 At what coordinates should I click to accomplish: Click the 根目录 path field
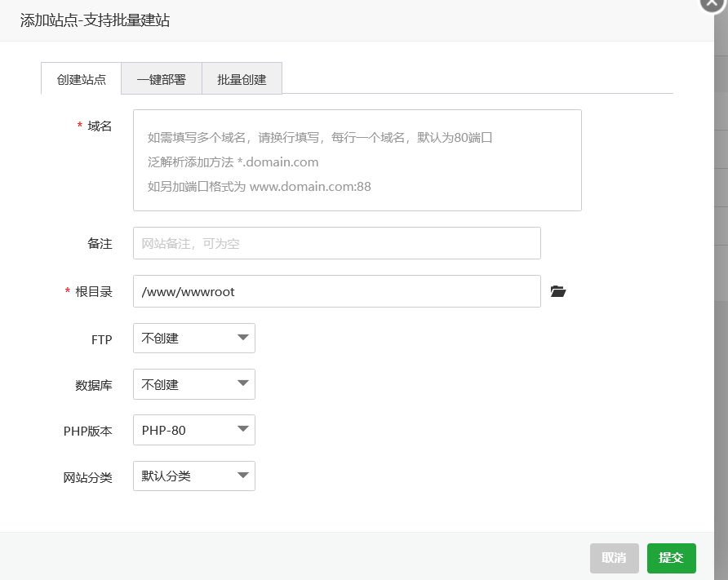(336, 291)
